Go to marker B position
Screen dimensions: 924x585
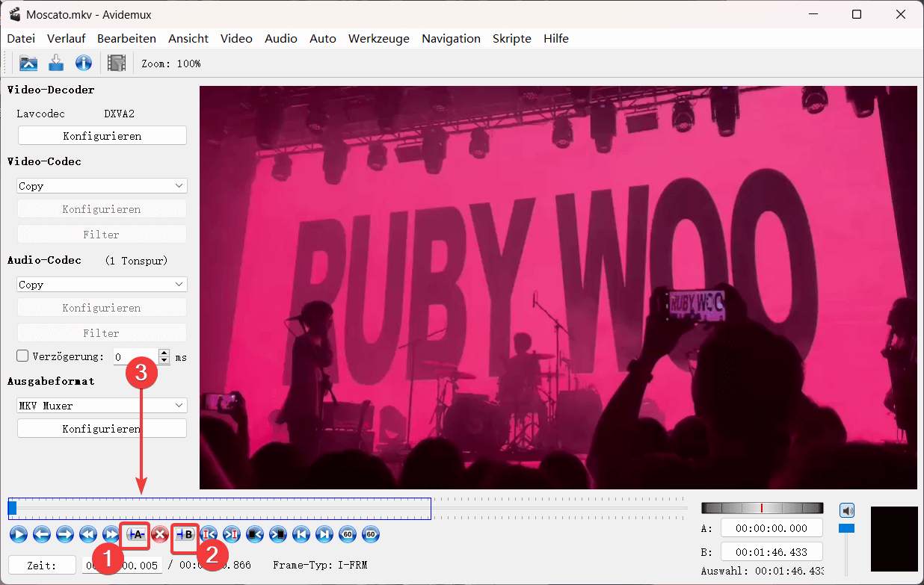click(x=231, y=534)
